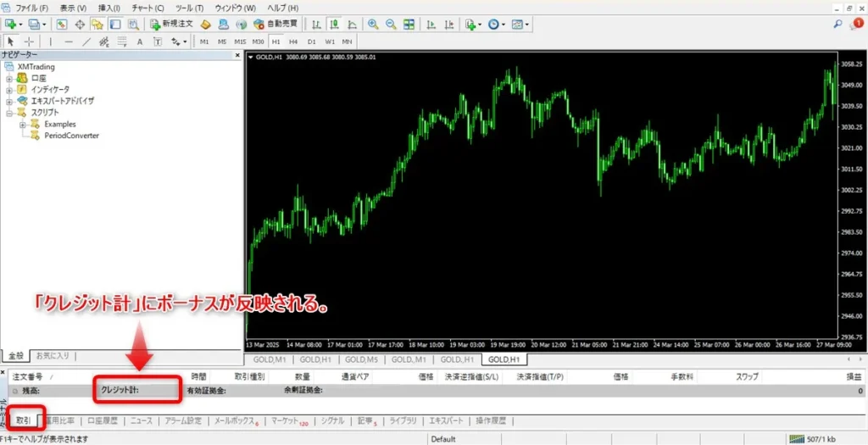Open the yellow MetaEditor icon
Screen dimensions: 868x445
205,25
